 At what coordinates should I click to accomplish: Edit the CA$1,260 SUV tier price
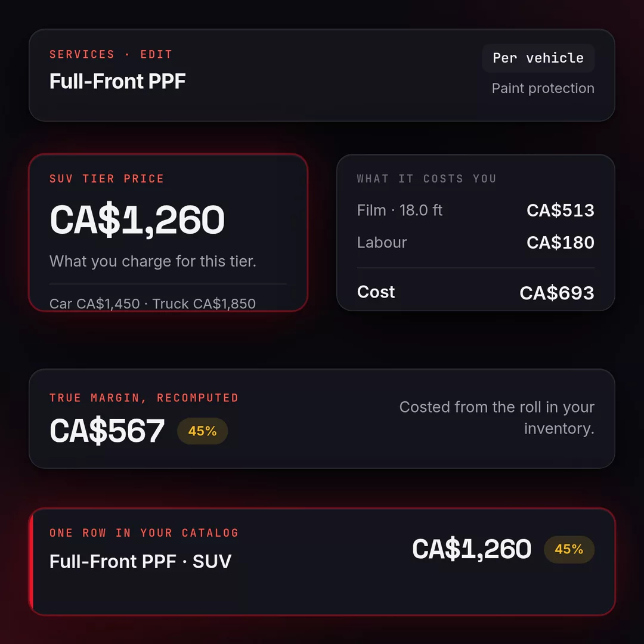click(x=137, y=219)
